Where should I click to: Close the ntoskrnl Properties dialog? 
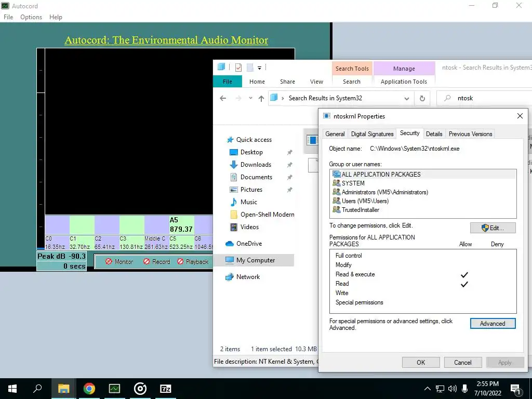(x=520, y=116)
